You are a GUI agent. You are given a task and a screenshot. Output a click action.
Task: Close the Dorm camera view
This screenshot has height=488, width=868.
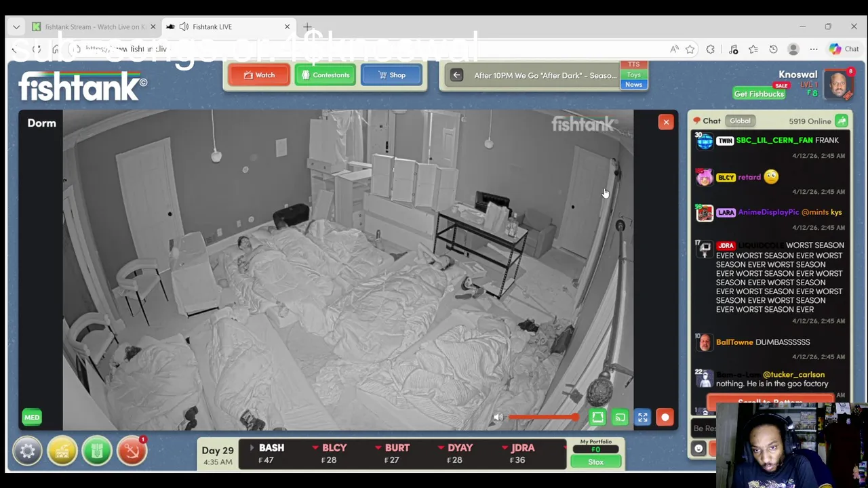pos(666,122)
